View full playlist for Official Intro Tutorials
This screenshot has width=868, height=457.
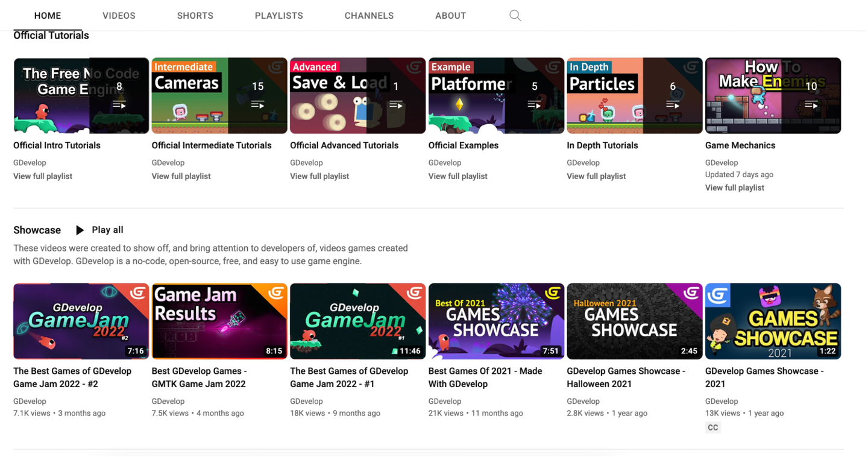pos(43,176)
